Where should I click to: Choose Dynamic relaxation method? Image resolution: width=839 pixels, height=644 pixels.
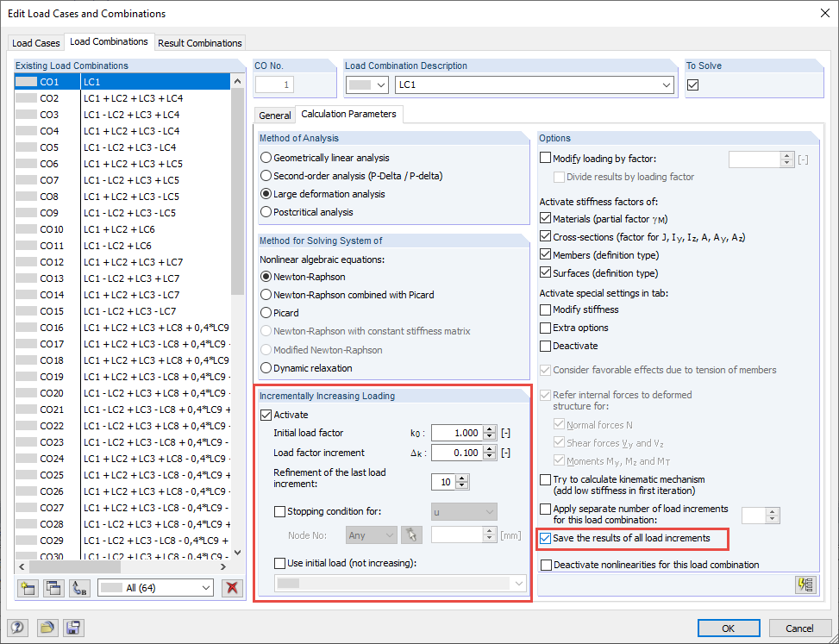pyautogui.click(x=266, y=368)
